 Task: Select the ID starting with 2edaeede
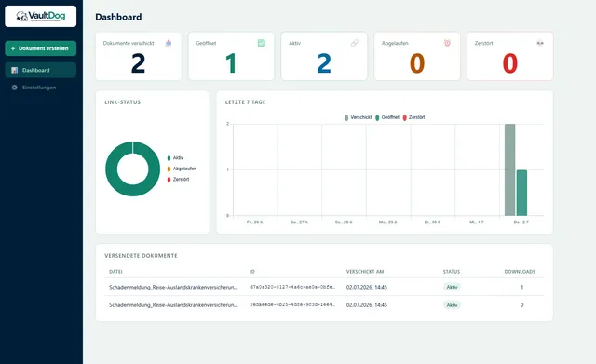[292, 304]
